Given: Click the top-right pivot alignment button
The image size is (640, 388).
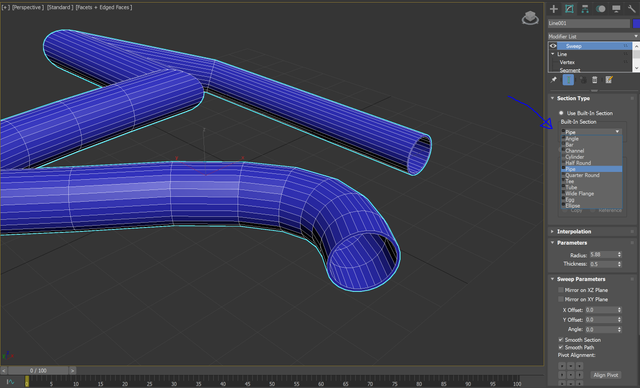Looking at the screenshot, I should (580, 366).
